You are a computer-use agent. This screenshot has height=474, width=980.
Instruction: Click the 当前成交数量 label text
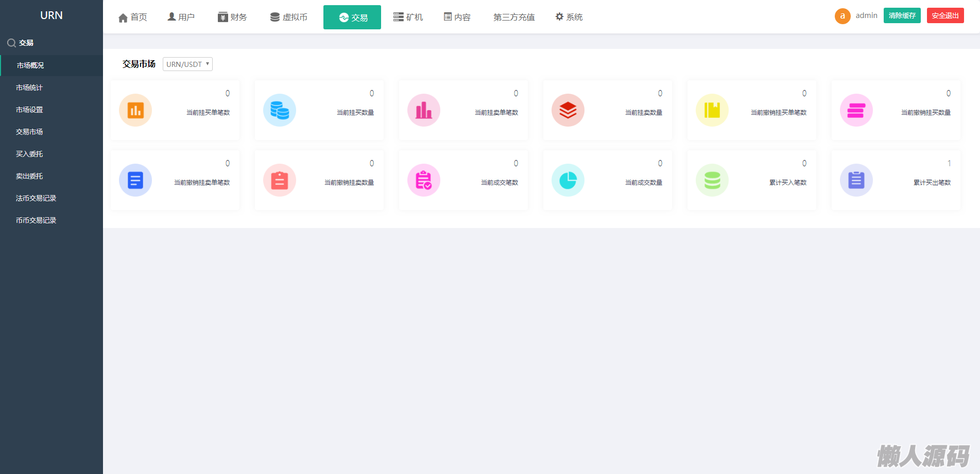pos(644,182)
